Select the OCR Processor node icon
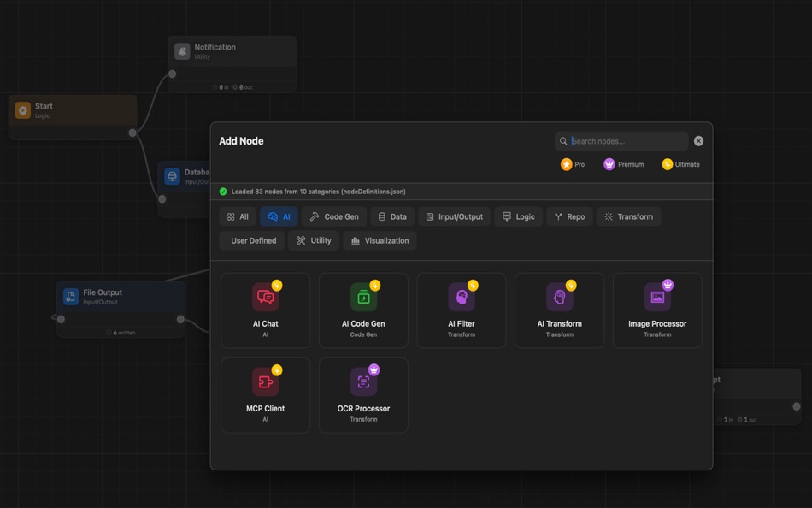Viewport: 812px width, 508px height. coord(363,382)
